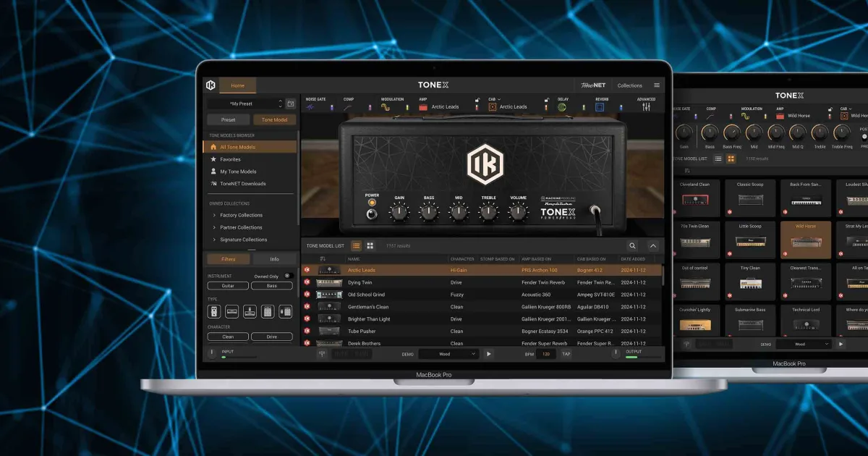Open Advanced parameters sliders icon
The width and height of the screenshot is (868, 456).
click(646, 107)
